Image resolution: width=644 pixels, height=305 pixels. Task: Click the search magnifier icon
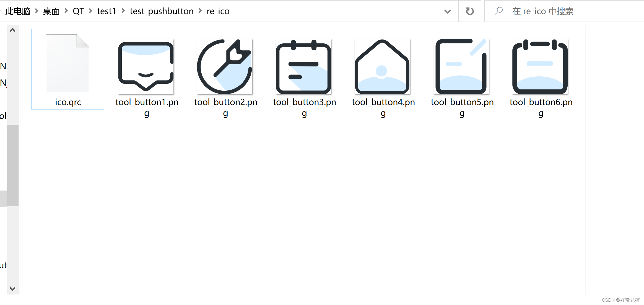[498, 11]
